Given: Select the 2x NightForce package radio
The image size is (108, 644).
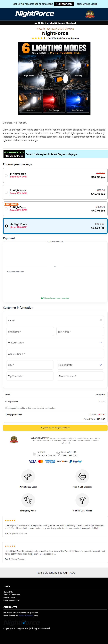Looking at the screenshot, I should pos(6,192).
